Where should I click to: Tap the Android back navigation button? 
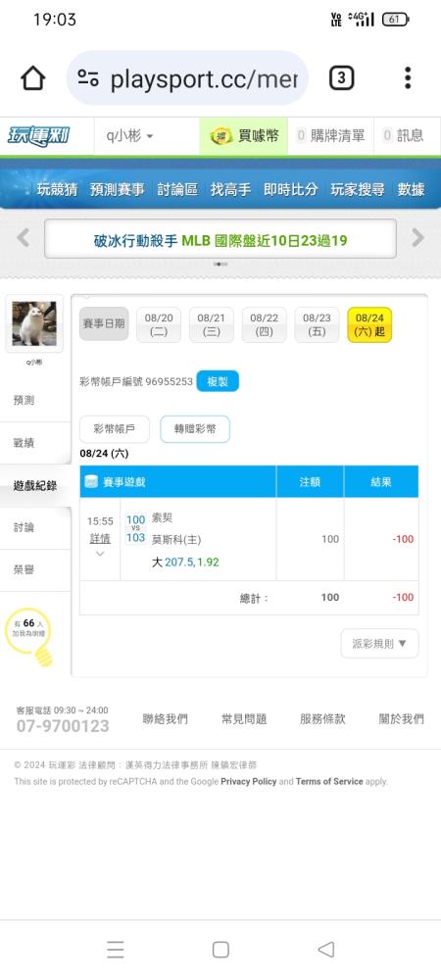pyautogui.click(x=326, y=950)
